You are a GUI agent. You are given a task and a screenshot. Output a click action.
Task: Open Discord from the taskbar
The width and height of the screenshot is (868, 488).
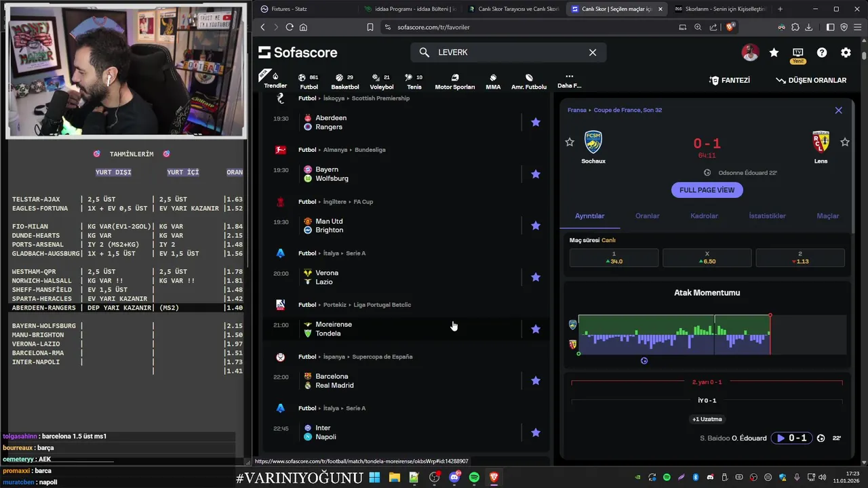coord(454,478)
